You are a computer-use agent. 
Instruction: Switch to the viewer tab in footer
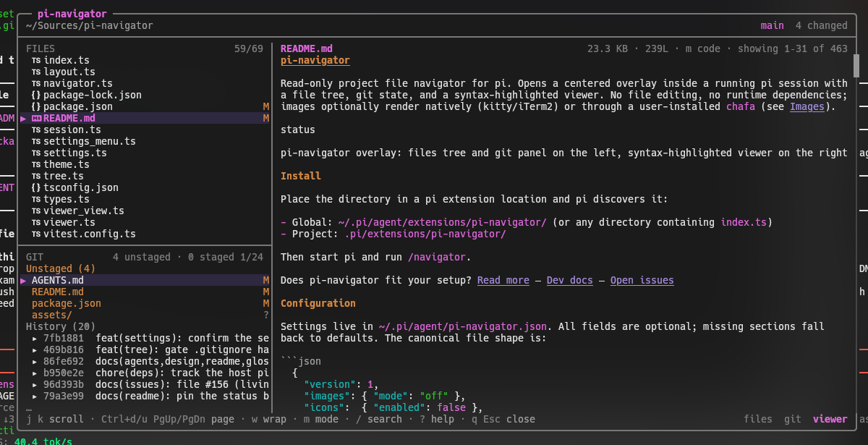click(830, 419)
